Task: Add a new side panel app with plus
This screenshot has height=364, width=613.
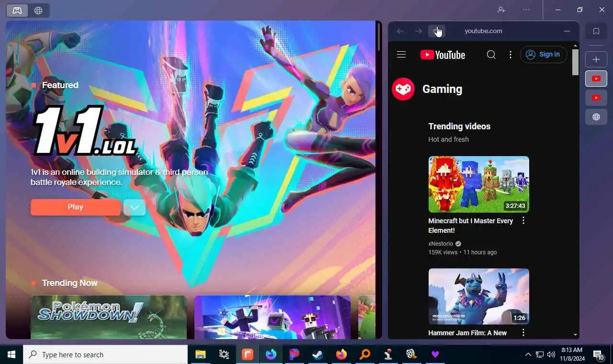Action: (x=596, y=59)
